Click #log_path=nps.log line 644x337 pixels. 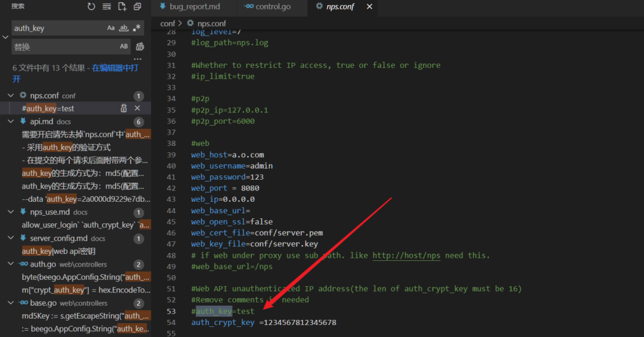click(230, 43)
